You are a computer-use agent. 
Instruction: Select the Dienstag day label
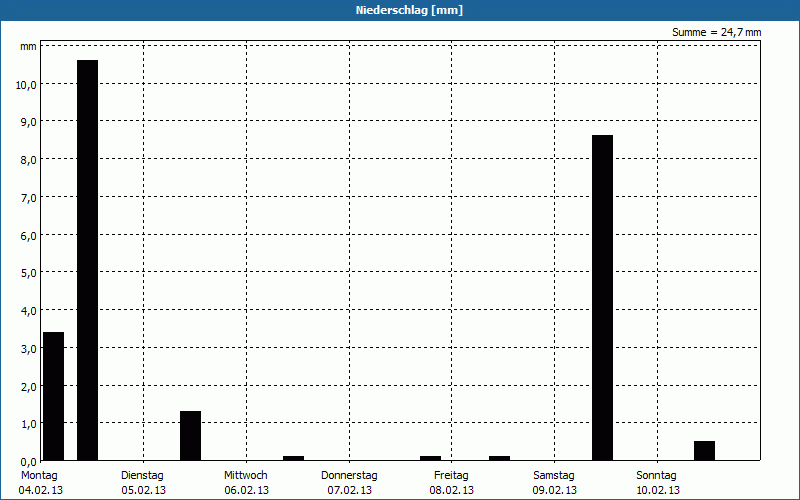(142, 476)
